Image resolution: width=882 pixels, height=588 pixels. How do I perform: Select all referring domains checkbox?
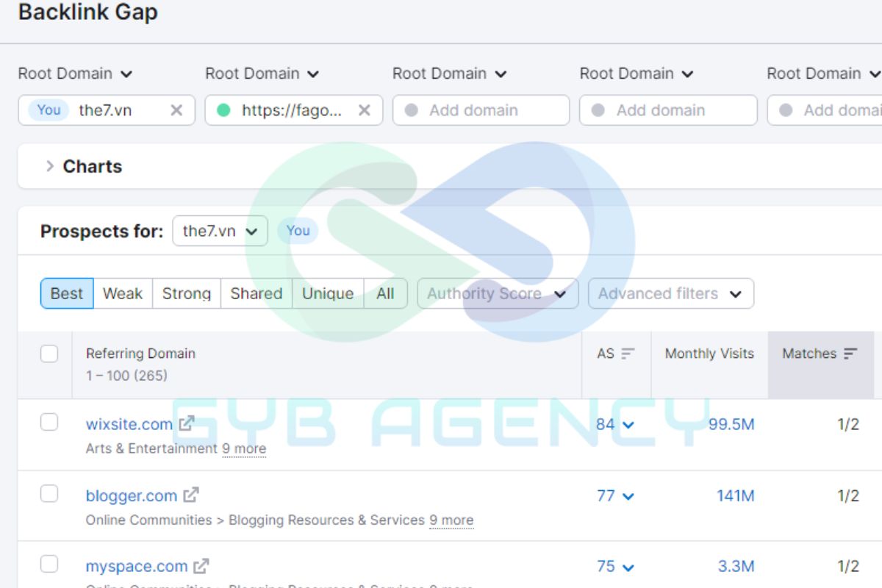49,354
